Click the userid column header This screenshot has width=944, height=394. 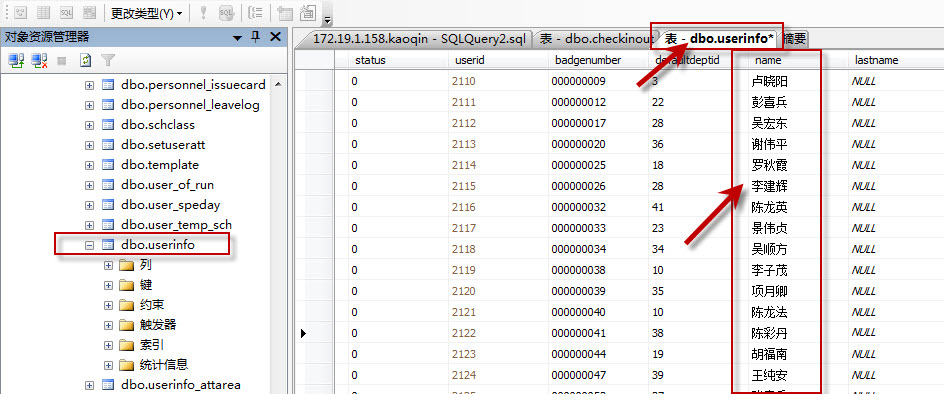click(498, 60)
